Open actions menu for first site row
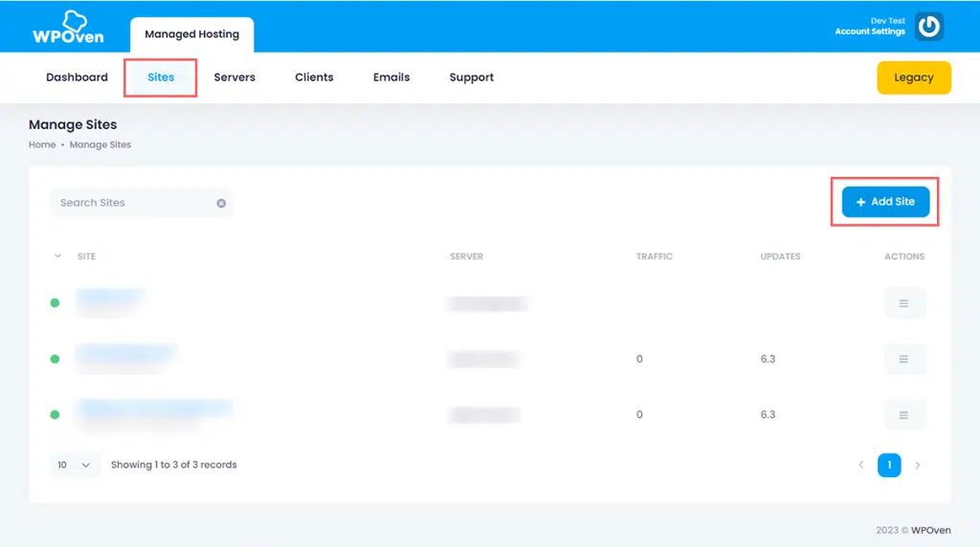This screenshot has width=980, height=547. point(903,303)
